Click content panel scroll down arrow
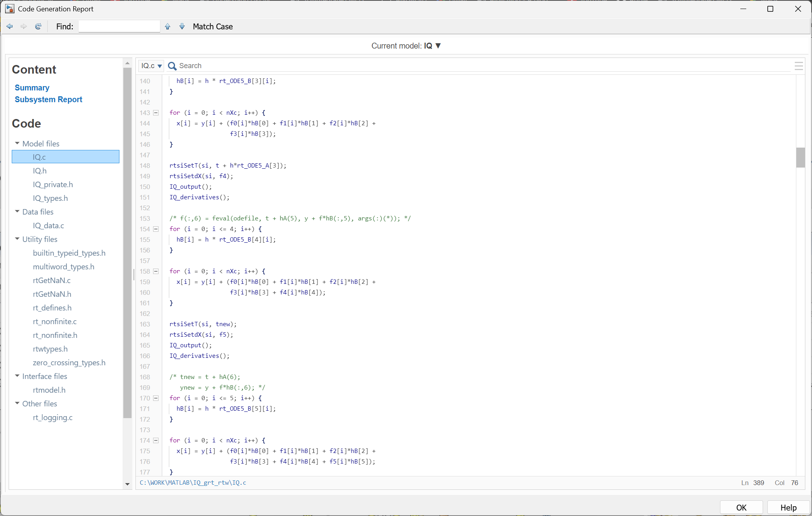Viewport: 812px width, 516px height. [x=127, y=484]
